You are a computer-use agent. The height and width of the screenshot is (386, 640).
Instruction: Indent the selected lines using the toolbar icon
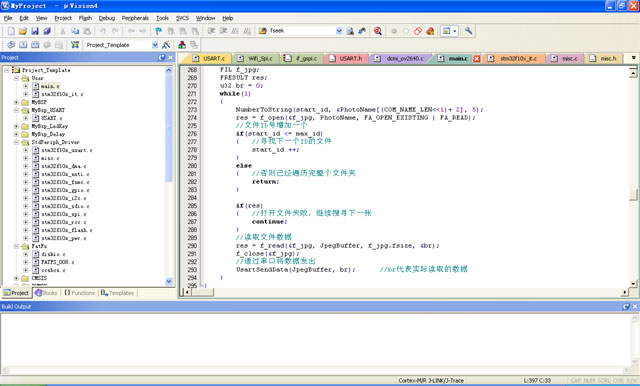tap(211, 31)
